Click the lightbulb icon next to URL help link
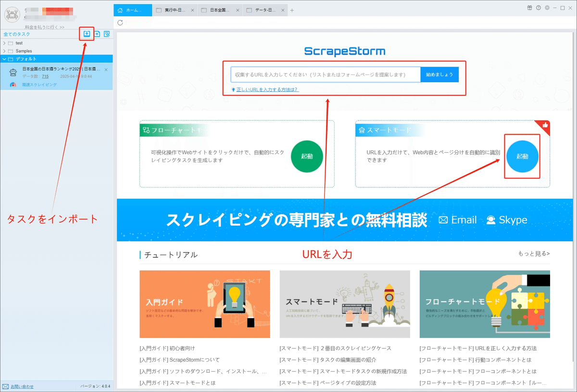Image resolution: width=577 pixels, height=392 pixels. pos(233,89)
